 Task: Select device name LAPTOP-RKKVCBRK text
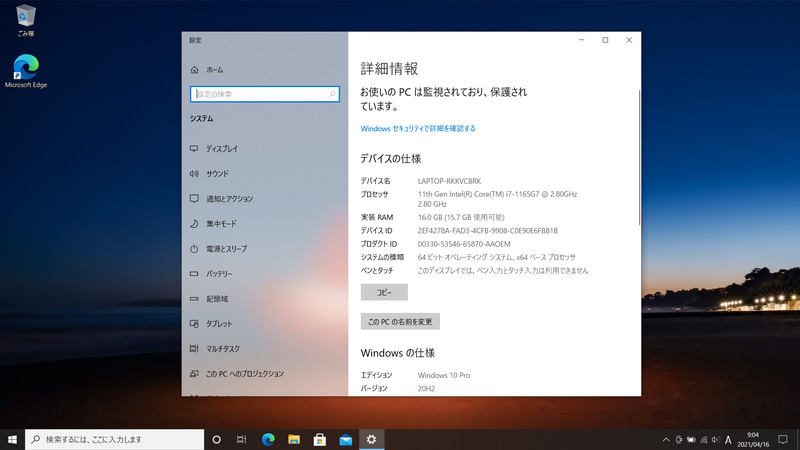pos(449,181)
